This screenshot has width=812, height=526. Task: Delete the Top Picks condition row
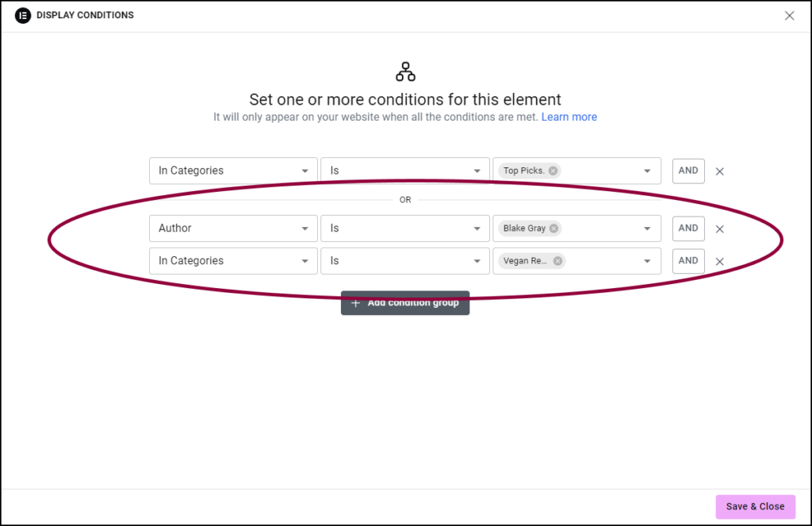tap(720, 171)
